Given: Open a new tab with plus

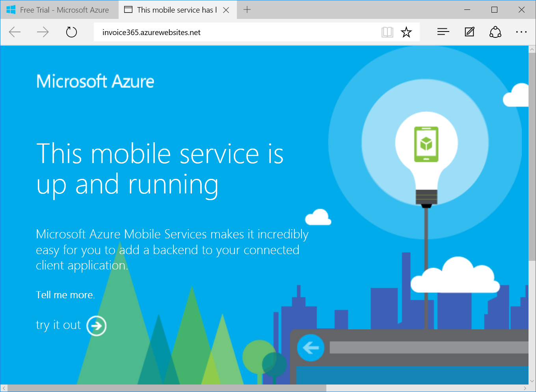Looking at the screenshot, I should (247, 10).
